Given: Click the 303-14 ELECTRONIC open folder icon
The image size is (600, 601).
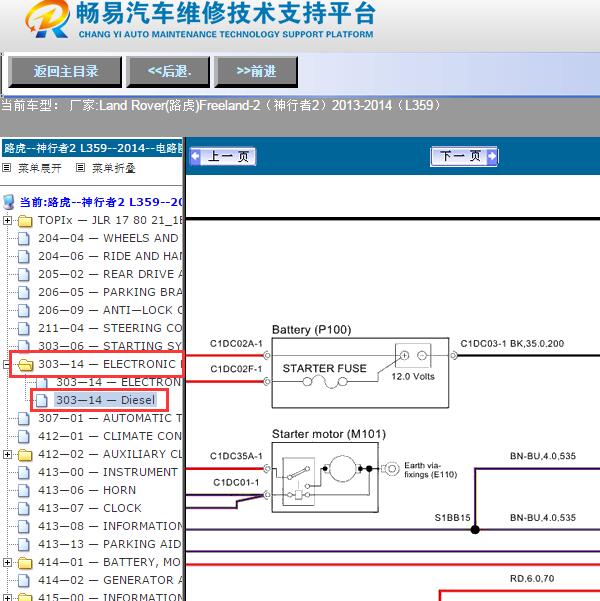Looking at the screenshot, I should 25,365.
